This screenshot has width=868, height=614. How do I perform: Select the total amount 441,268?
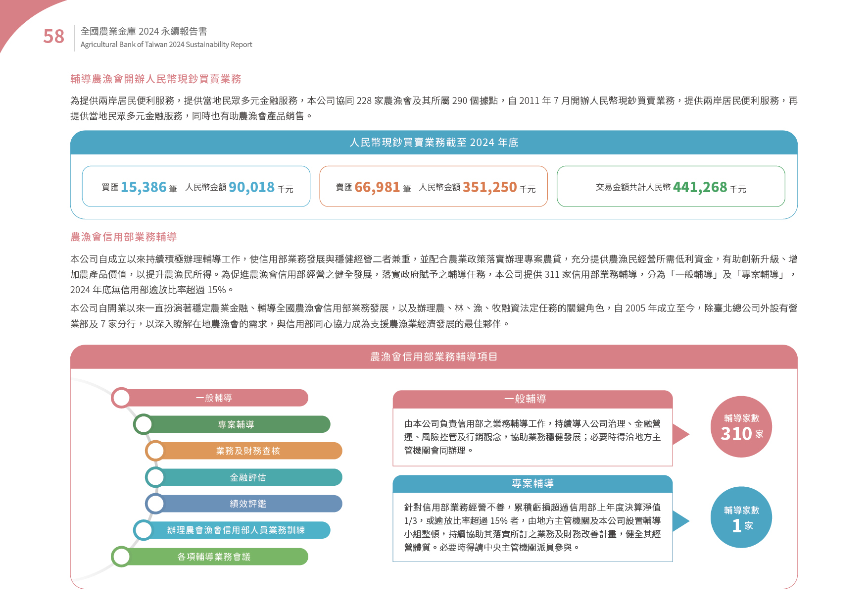pyautogui.click(x=700, y=187)
